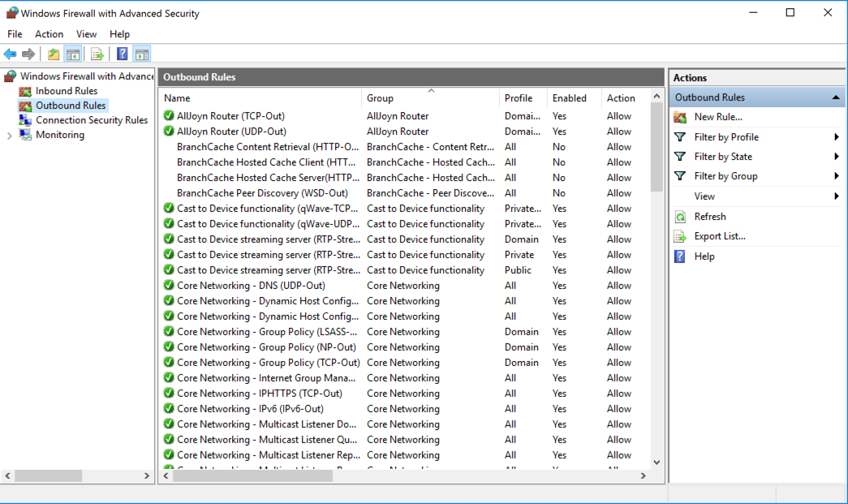This screenshot has width=848, height=504.
Task: Click Filter by Profile action text
Action: (726, 137)
